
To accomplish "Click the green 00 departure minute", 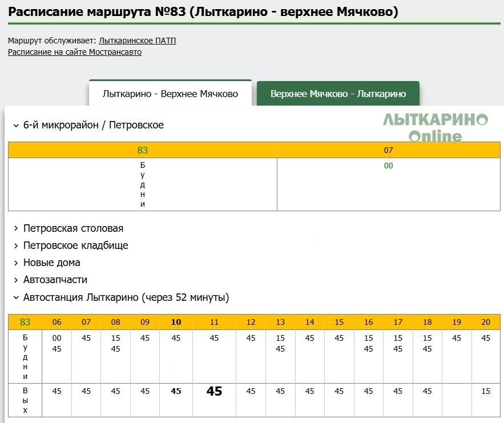I will click(388, 166).
